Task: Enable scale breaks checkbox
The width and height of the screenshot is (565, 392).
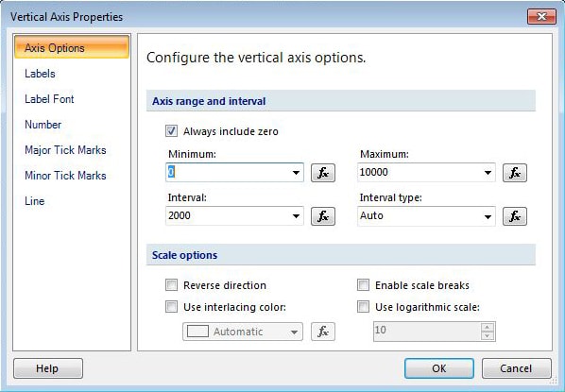Action: 363,284
